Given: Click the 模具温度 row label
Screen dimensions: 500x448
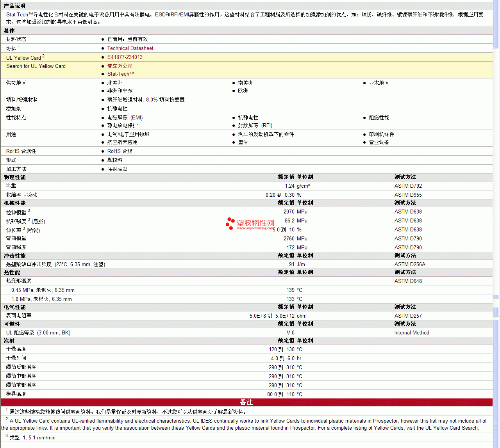Looking at the screenshot, I should [x=16, y=394].
